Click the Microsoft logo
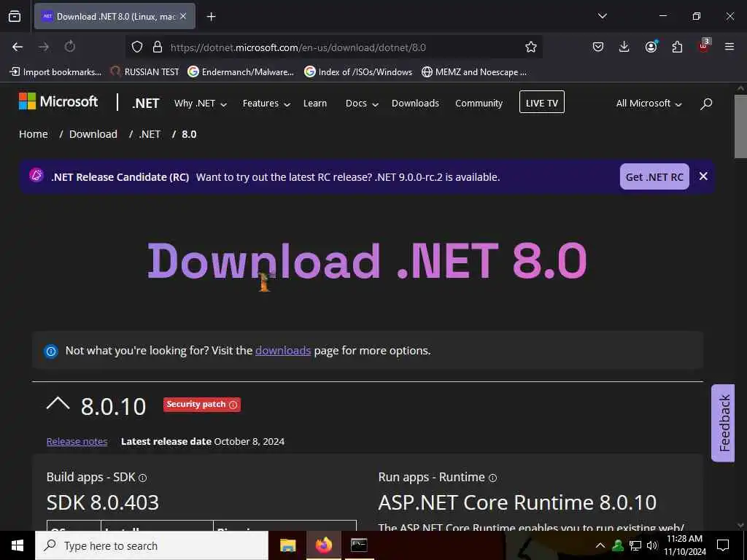747x560 pixels. tap(58, 101)
